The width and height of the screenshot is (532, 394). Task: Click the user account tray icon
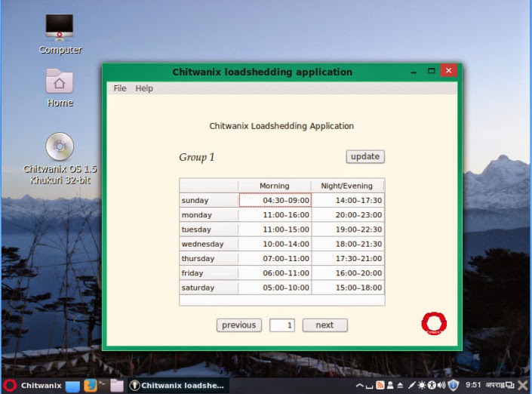[390, 385]
